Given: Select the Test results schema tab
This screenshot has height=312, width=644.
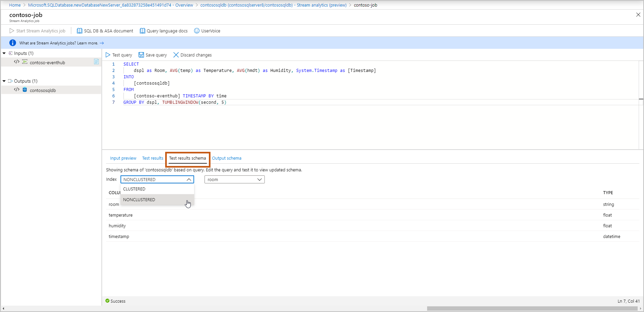Looking at the screenshot, I should pos(188,158).
